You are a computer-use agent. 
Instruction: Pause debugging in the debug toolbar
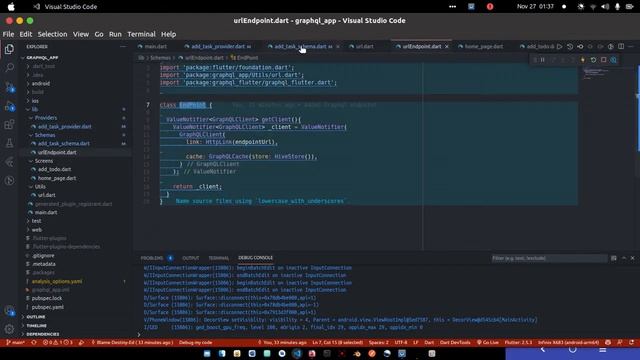pyautogui.click(x=542, y=60)
